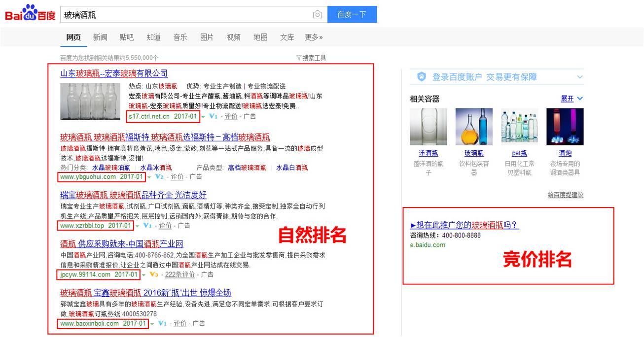The width and height of the screenshot is (644, 337).
Task: Switch to the 新闻 tab
Action: [x=100, y=37]
